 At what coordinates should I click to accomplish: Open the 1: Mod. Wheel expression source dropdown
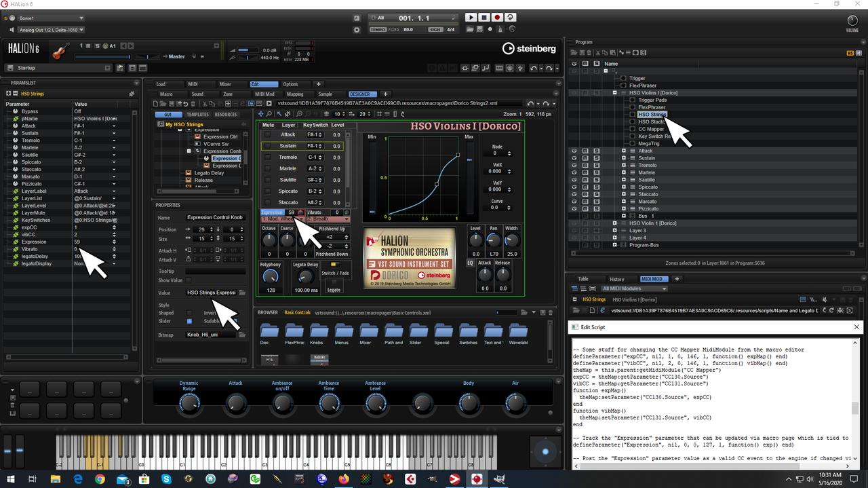(x=282, y=219)
